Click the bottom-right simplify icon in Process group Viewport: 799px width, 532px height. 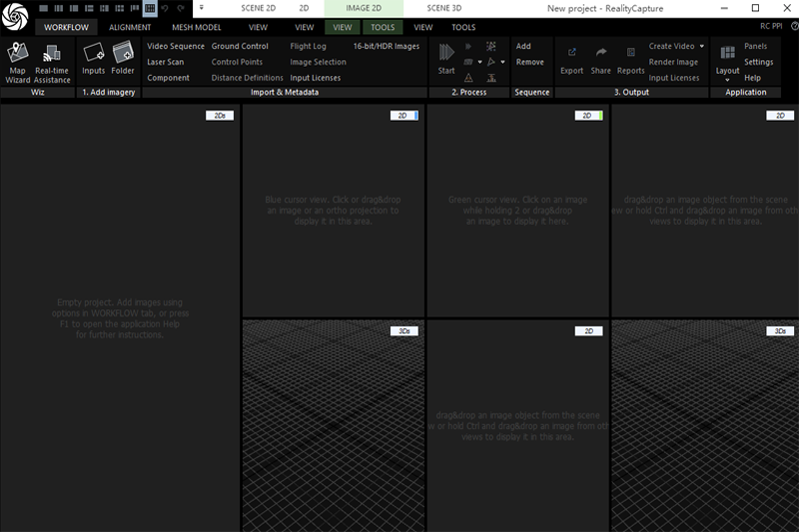pyautogui.click(x=491, y=78)
